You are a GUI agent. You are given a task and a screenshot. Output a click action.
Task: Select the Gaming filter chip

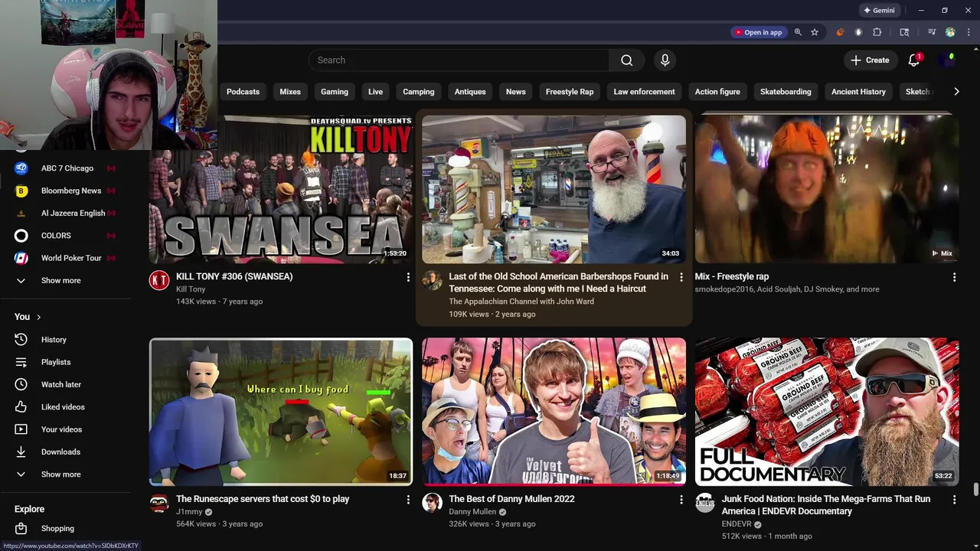click(335, 92)
